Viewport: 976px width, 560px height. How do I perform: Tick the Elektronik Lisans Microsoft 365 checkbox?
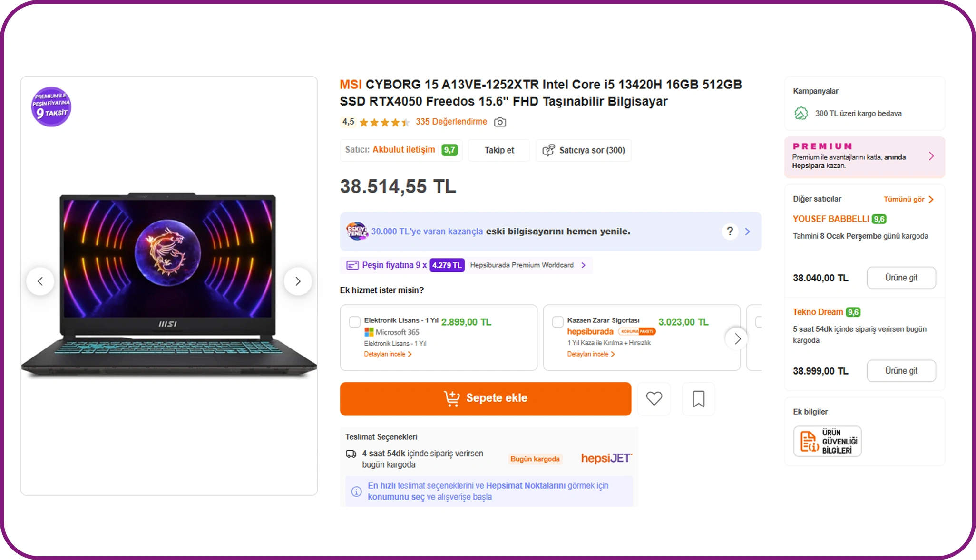(x=355, y=322)
